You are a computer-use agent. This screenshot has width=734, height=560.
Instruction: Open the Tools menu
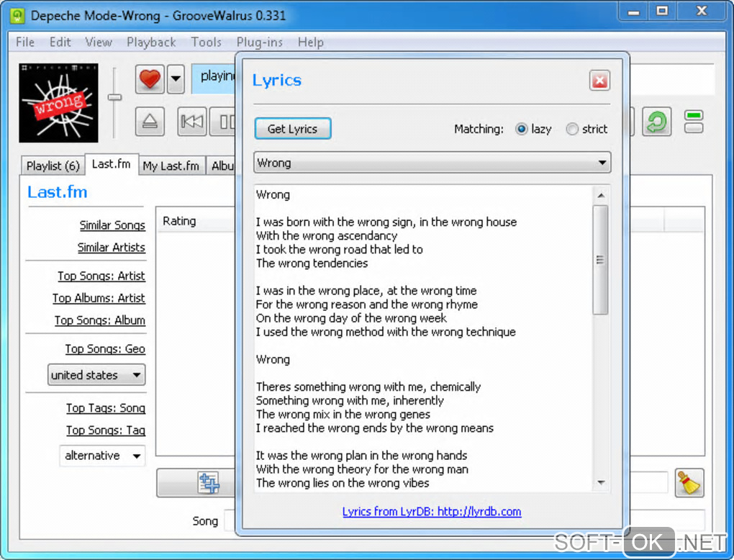pyautogui.click(x=206, y=42)
